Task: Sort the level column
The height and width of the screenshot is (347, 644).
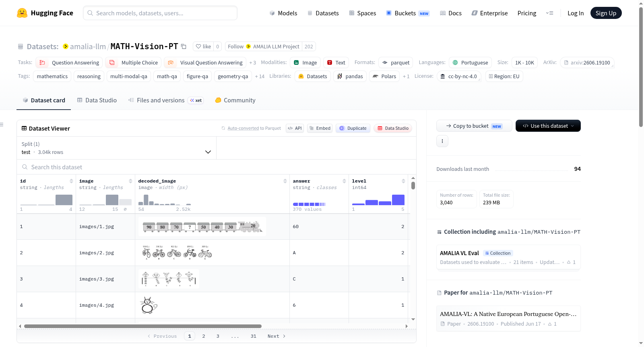Action: [x=403, y=181]
